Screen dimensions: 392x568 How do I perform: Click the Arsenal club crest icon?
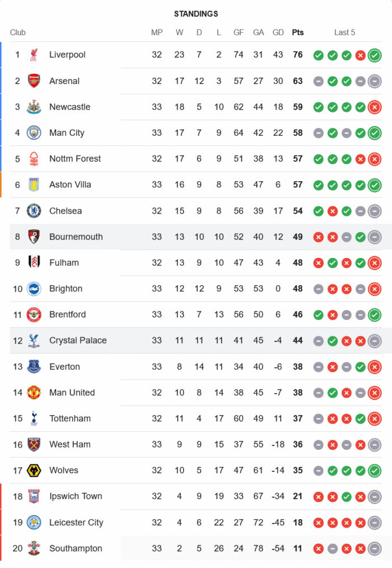click(34, 81)
